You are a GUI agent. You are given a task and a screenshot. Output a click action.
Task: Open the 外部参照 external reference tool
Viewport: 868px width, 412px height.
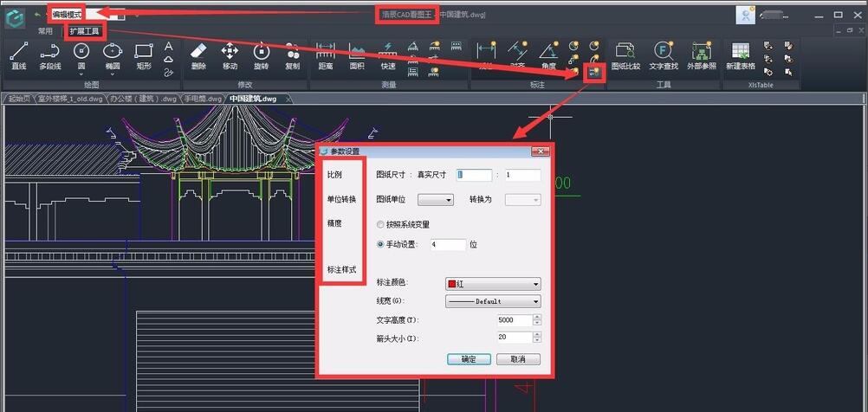point(702,56)
